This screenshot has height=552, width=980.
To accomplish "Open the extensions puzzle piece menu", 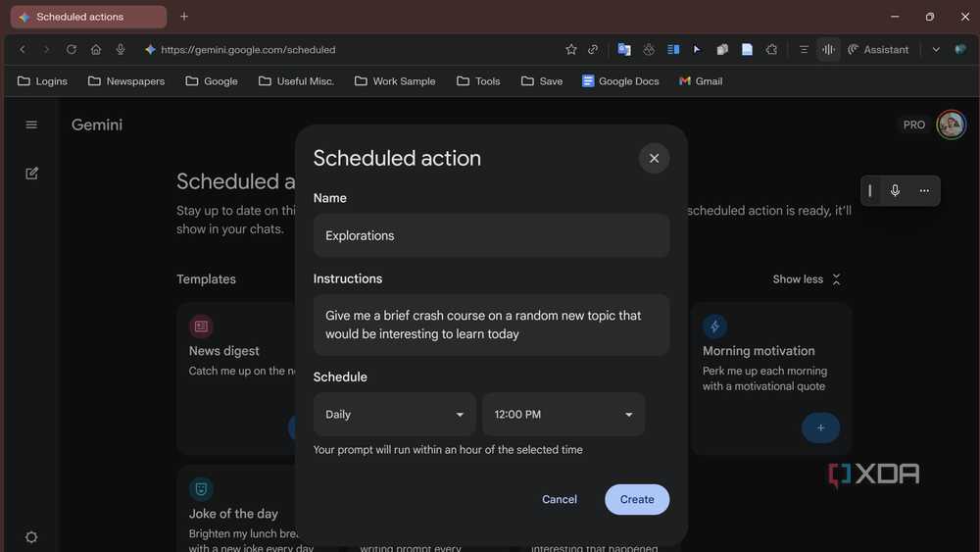I will (771, 49).
